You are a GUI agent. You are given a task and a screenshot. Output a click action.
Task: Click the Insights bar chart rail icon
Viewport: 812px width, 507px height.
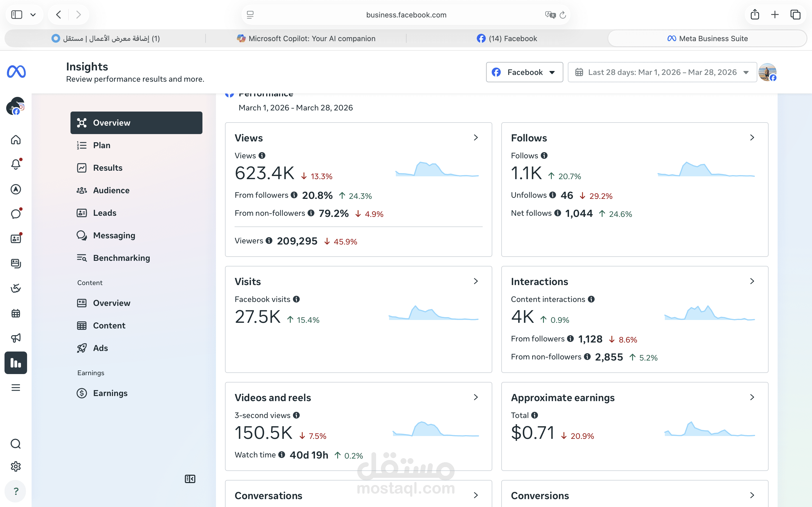pyautogui.click(x=16, y=363)
